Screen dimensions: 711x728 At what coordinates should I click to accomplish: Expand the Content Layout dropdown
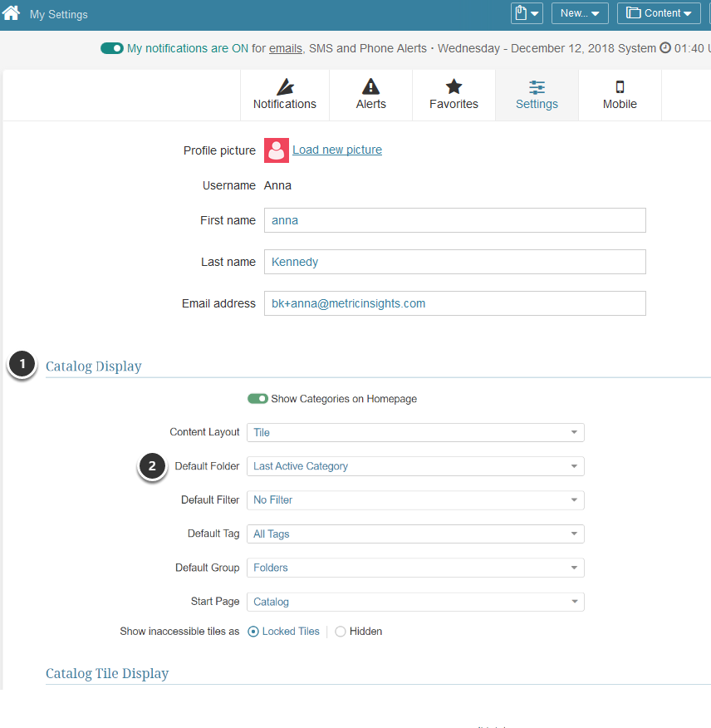tap(415, 432)
